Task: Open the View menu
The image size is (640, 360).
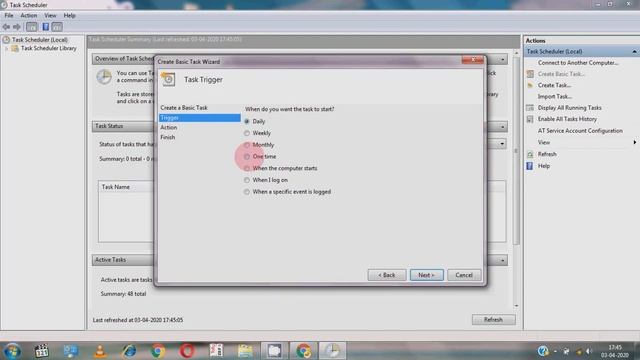Action: point(50,16)
